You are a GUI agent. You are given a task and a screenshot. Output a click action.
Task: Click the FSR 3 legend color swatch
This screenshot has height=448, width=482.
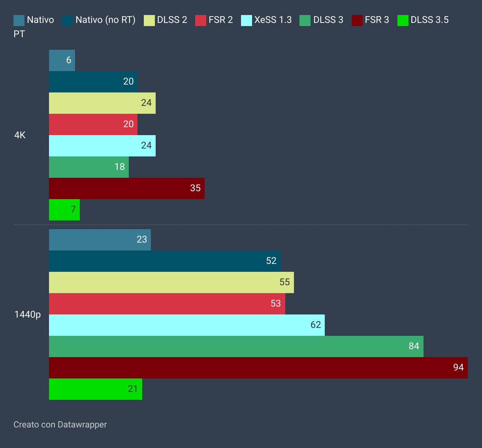coord(357,21)
